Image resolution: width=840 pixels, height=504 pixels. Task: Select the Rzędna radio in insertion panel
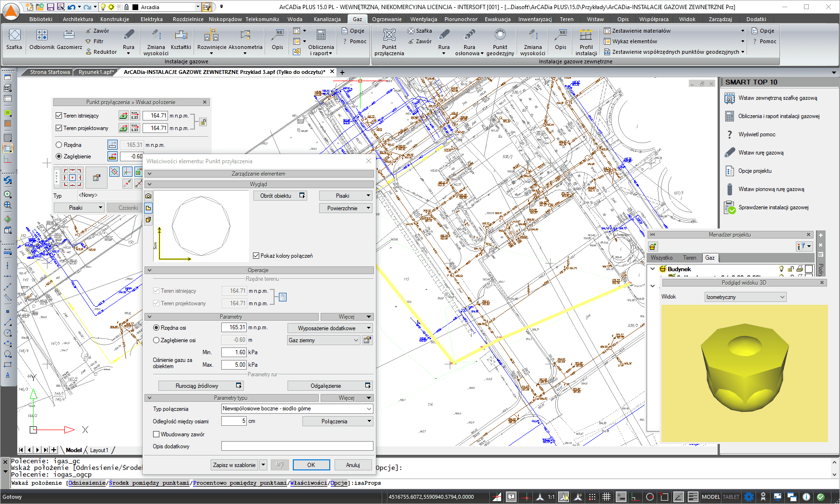[x=59, y=145]
